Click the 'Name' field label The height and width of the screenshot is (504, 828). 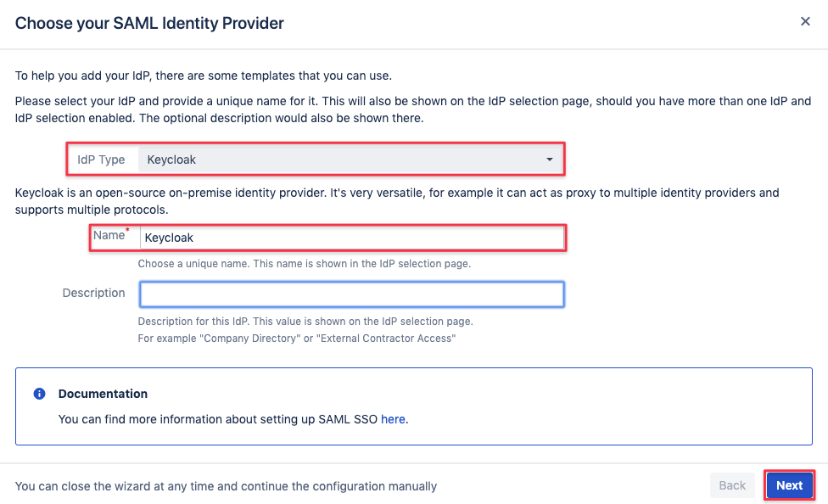109,235
